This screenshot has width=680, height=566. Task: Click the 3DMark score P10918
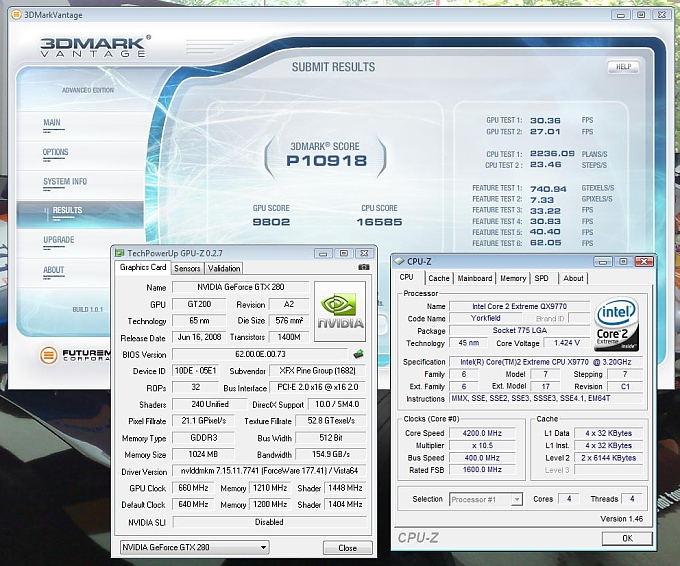pyautogui.click(x=327, y=161)
